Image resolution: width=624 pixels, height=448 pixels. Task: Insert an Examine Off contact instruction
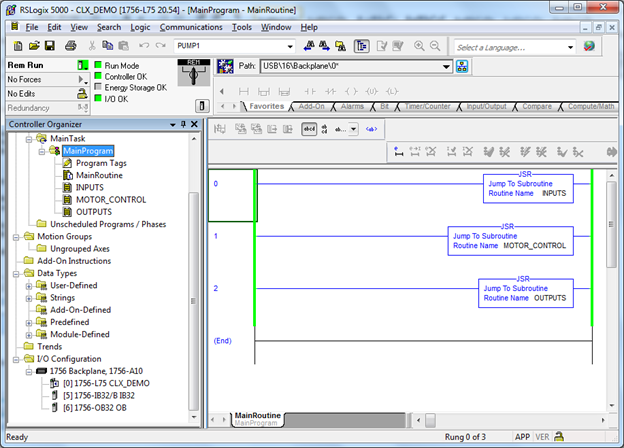330,92
